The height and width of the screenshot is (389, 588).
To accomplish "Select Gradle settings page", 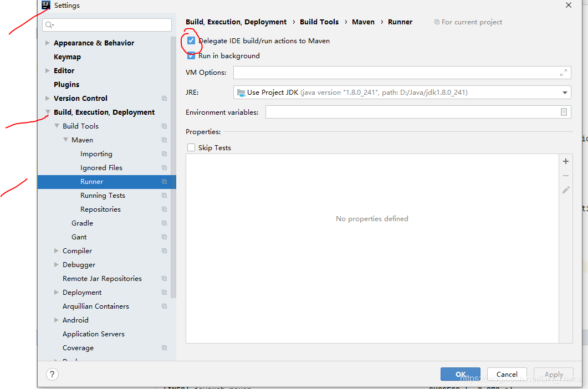I will tap(82, 223).
